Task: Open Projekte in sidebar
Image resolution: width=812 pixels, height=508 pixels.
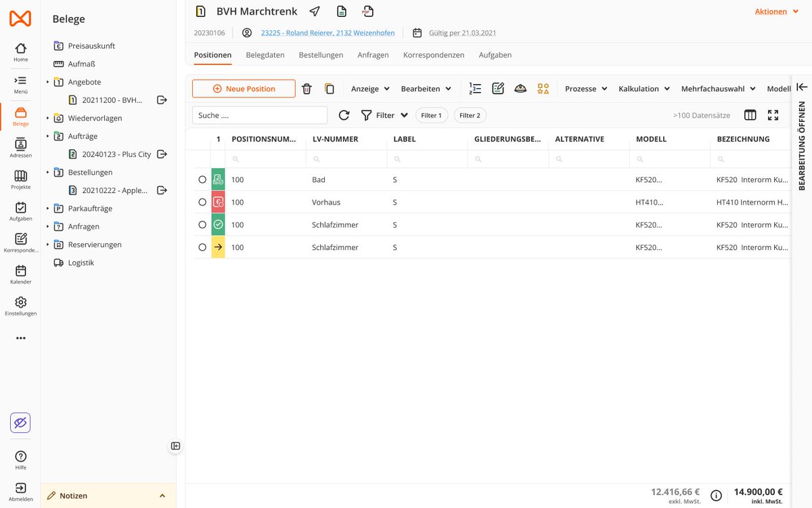Action: [20, 179]
